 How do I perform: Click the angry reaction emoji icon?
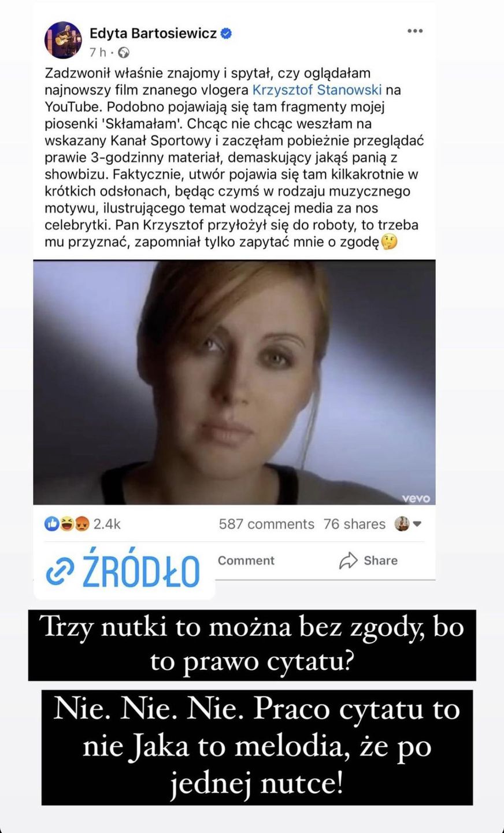[x=83, y=524]
